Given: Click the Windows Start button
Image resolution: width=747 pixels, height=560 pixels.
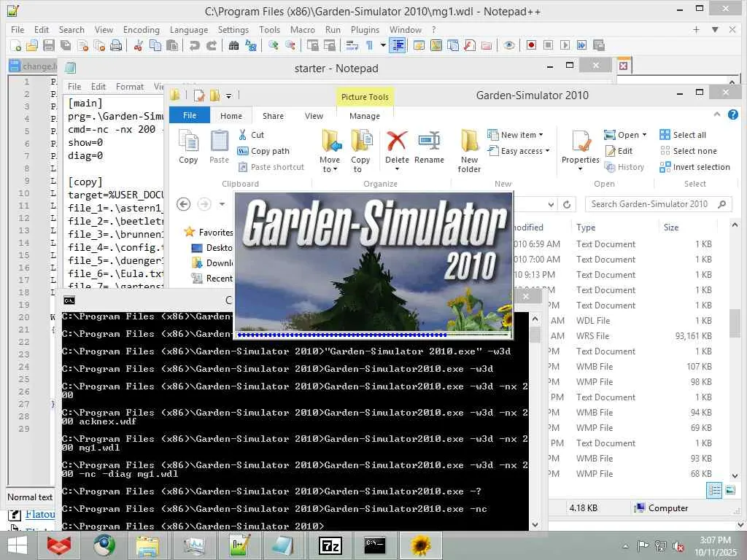Looking at the screenshot, I should [18, 545].
